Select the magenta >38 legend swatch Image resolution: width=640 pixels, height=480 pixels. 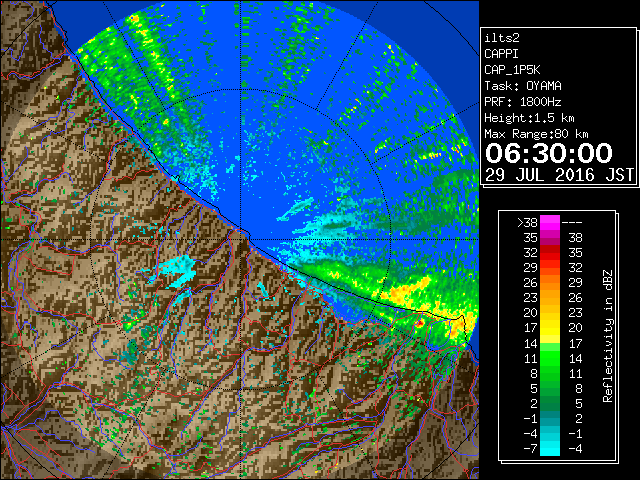pyautogui.click(x=550, y=222)
